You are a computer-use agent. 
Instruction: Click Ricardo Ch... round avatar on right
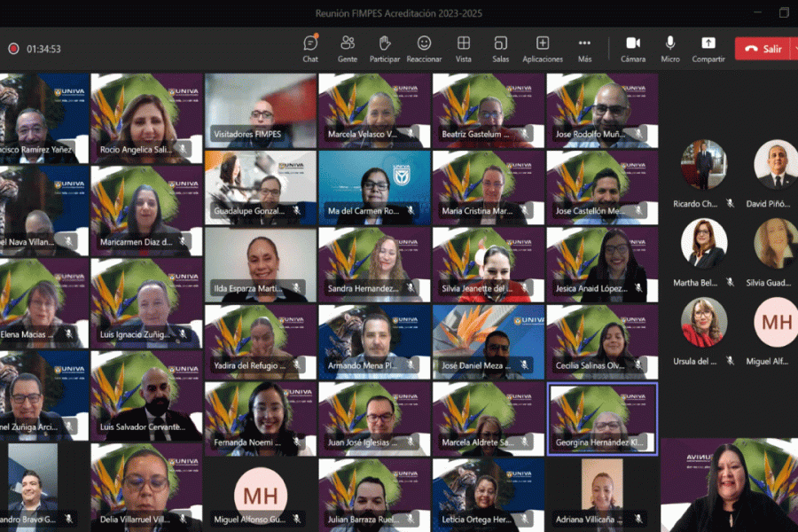704,166
